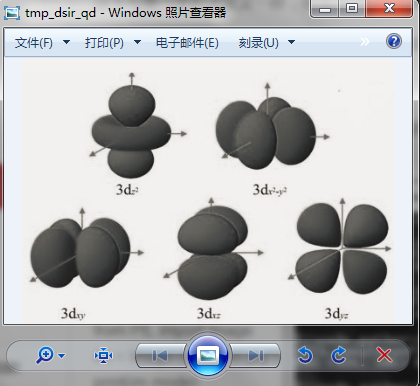Expand the 刻录(U) dropdown arrow

click(291, 42)
